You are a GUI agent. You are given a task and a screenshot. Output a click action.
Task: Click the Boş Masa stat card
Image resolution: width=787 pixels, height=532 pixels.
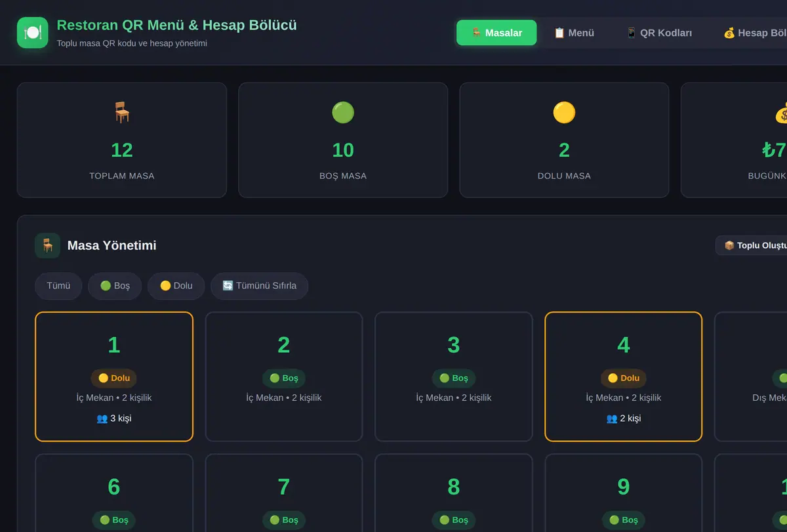(x=343, y=140)
